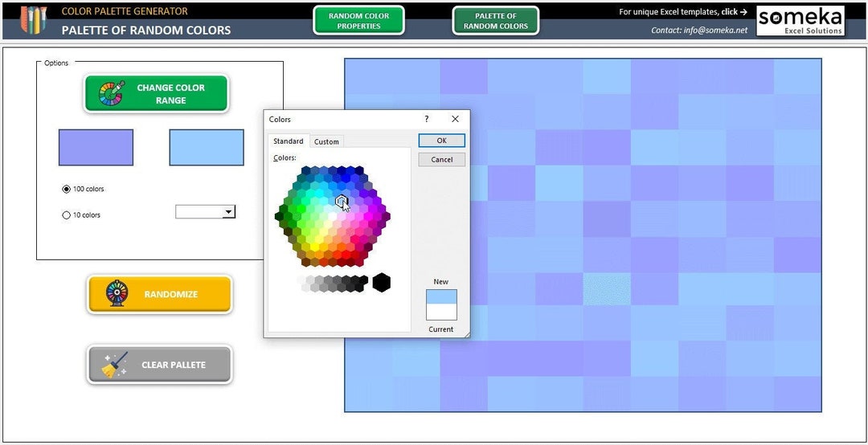
Task: Click the 'Colors' dialog title text
Action: pyautogui.click(x=280, y=119)
